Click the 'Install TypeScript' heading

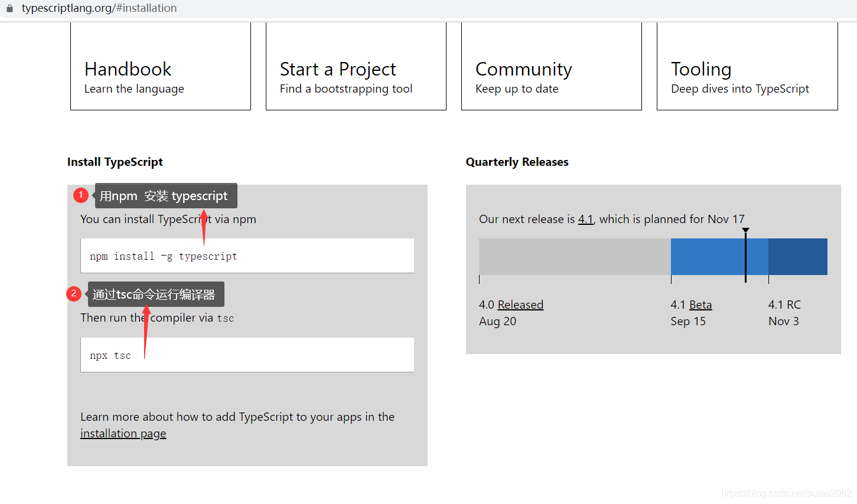tap(115, 162)
